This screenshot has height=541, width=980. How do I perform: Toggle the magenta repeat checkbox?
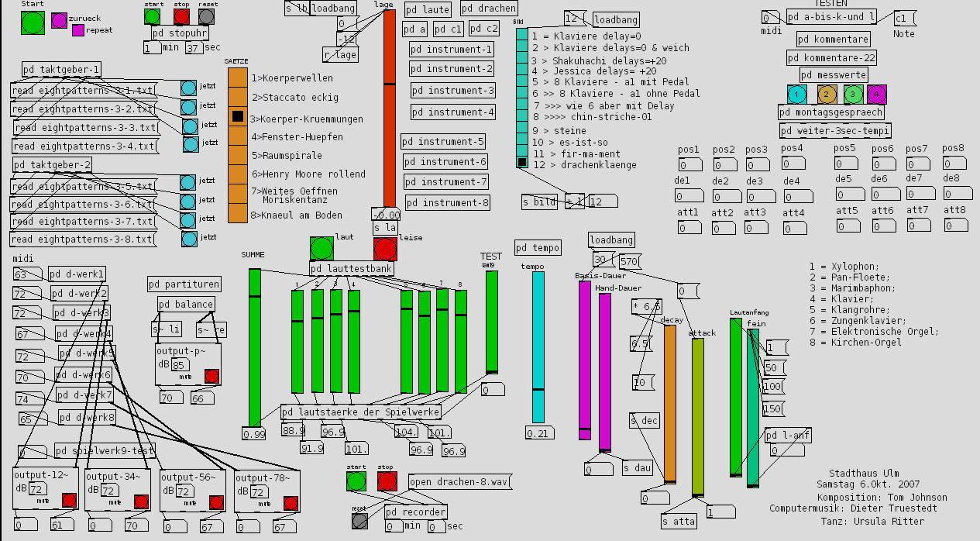(77, 30)
